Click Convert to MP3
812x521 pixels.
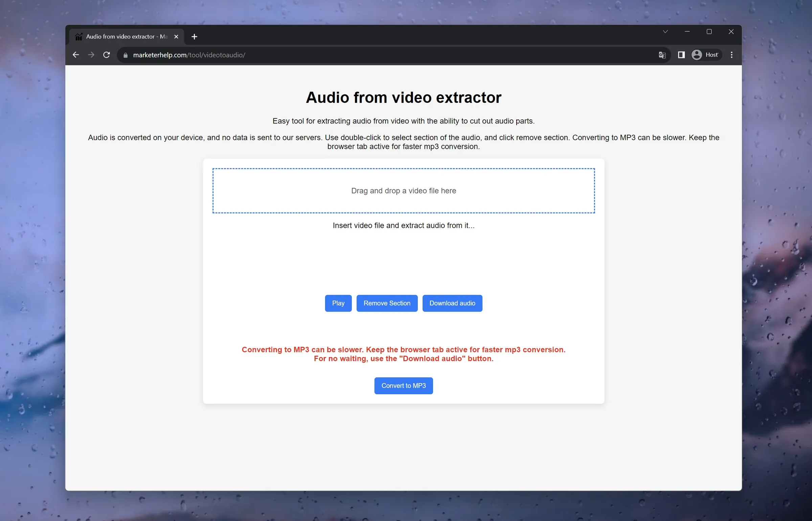[403, 385]
